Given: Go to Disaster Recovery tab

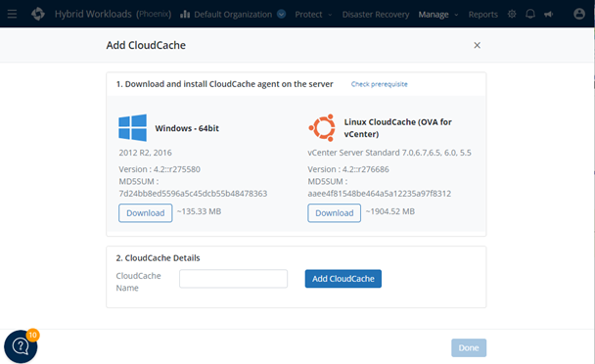Looking at the screenshot, I should pos(376,15).
